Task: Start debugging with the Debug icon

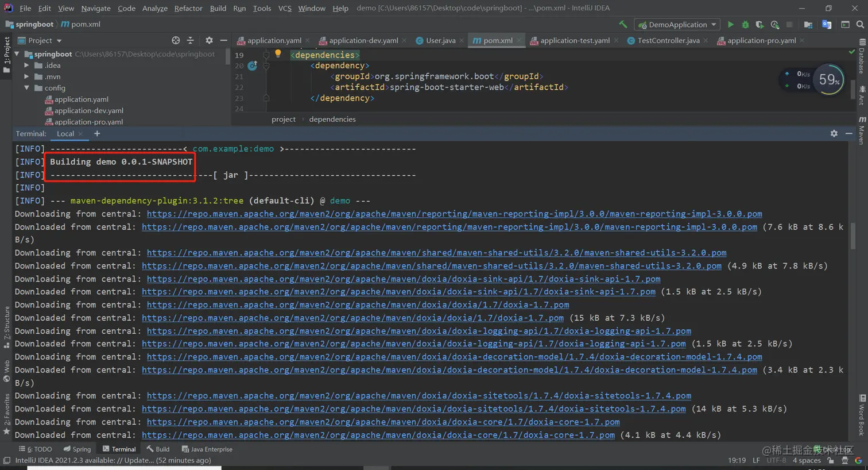Action: tap(745, 24)
